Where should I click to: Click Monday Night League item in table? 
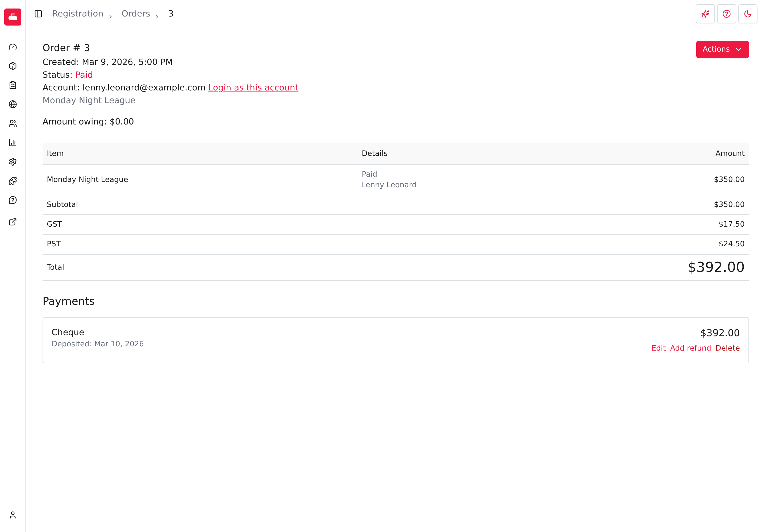point(87,179)
